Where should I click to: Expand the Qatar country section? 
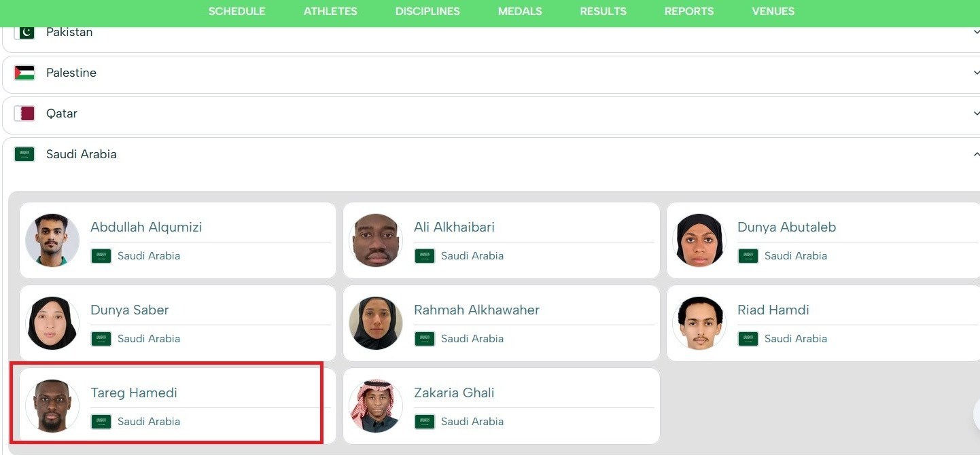[x=977, y=113]
